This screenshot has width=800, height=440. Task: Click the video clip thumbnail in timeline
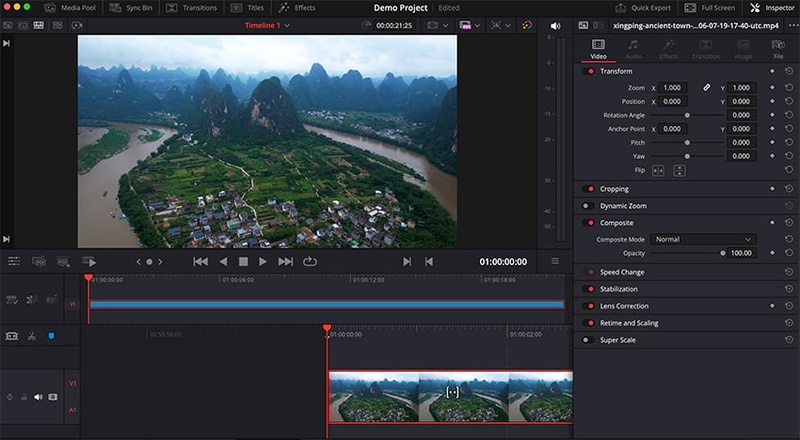click(451, 397)
